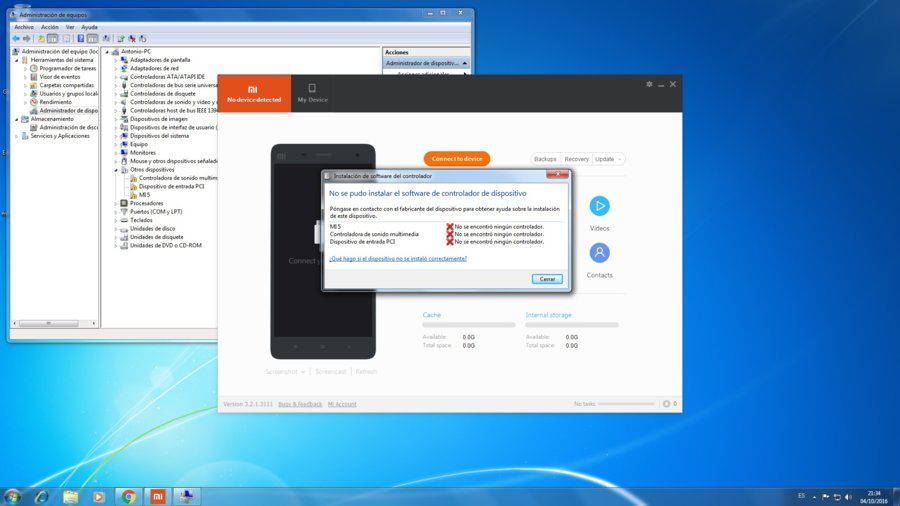Click the Mi PC Suite taskbar icon
This screenshot has width=900, height=506.
coord(157,496)
